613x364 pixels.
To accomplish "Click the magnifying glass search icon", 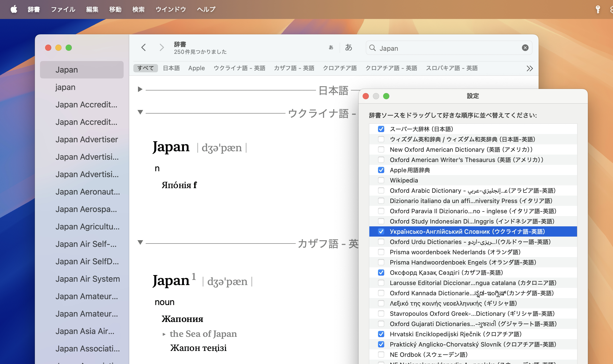I will point(372,48).
